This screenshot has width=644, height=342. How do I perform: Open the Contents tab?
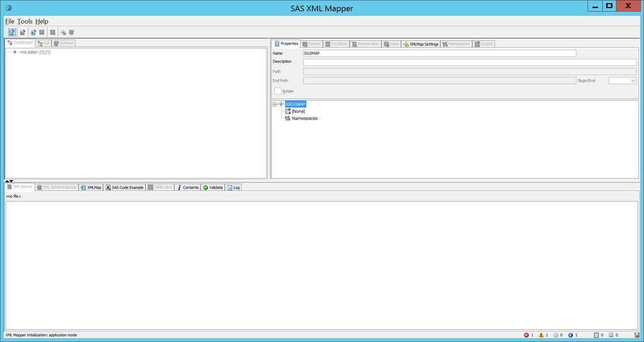click(x=187, y=187)
